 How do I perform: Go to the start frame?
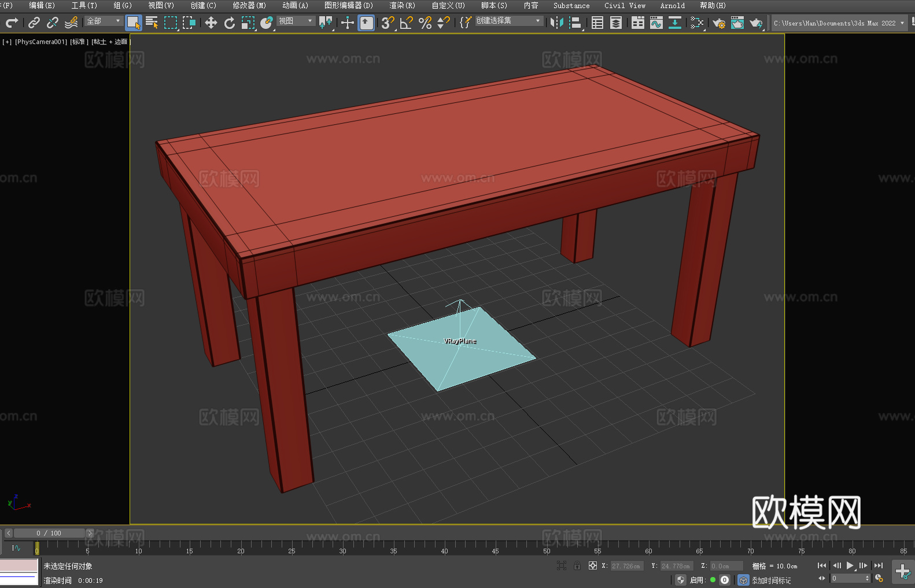click(x=821, y=565)
